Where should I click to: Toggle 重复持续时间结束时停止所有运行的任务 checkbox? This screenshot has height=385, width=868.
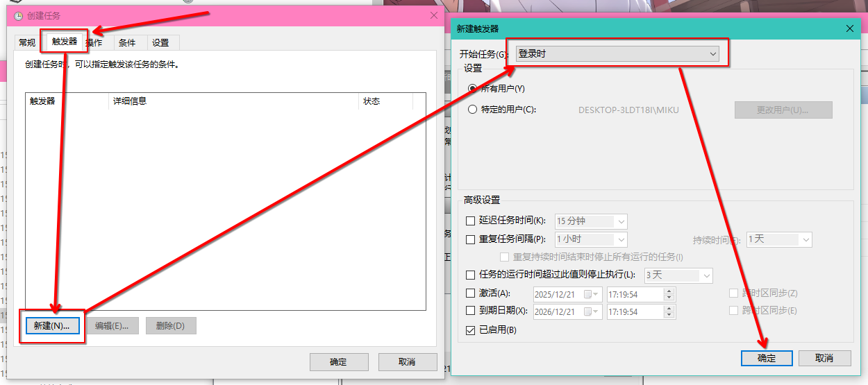[505, 257]
